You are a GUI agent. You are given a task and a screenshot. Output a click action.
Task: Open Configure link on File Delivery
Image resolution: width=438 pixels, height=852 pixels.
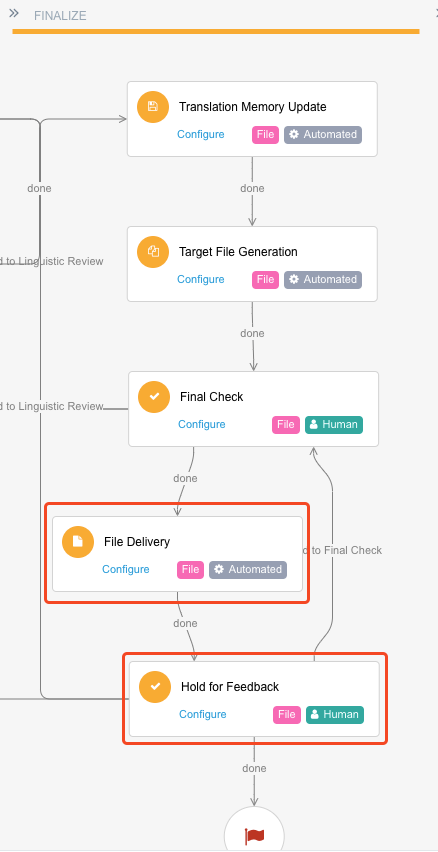[126, 569]
